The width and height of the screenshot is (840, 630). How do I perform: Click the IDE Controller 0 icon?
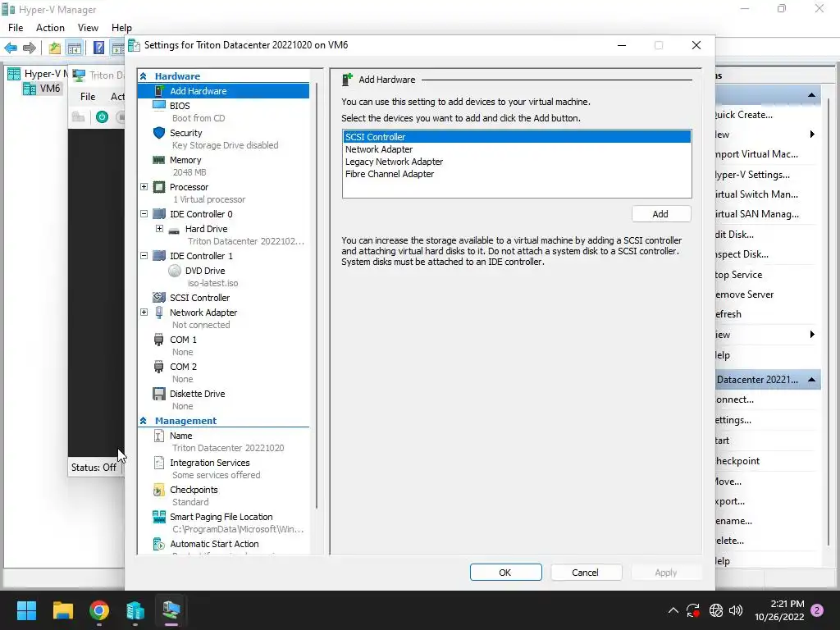[159, 214]
